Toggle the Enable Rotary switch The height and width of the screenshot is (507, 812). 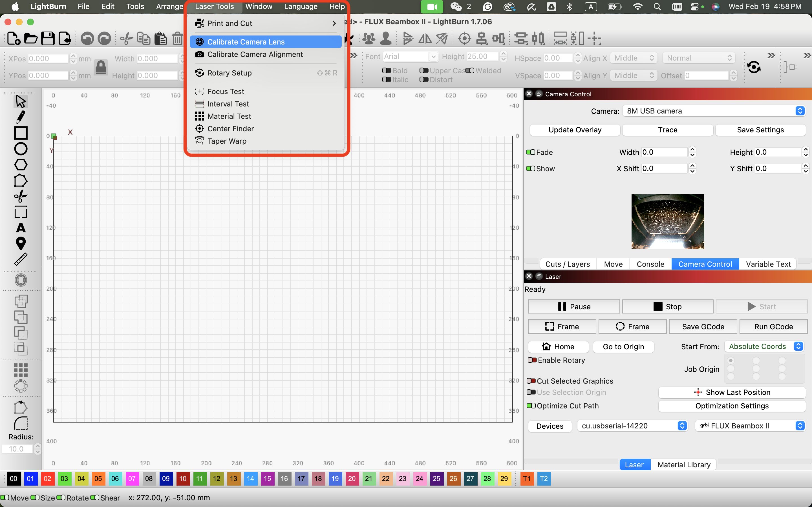[532, 360]
